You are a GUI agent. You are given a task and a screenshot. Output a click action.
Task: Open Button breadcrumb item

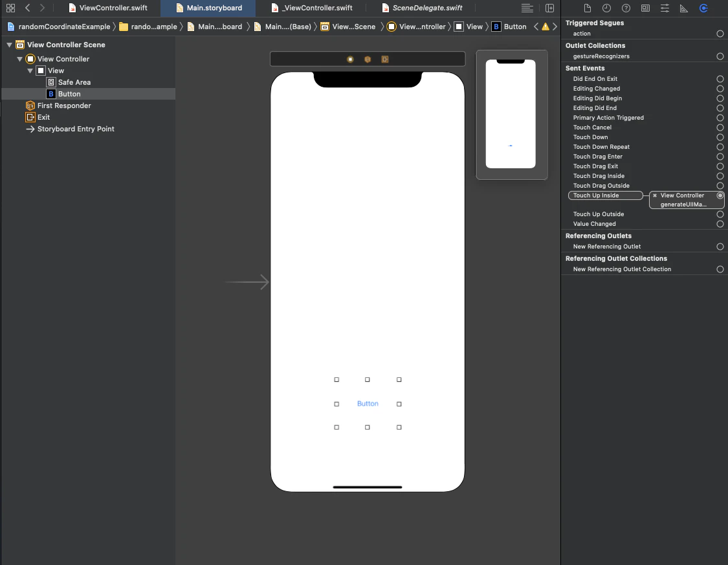pyautogui.click(x=509, y=27)
